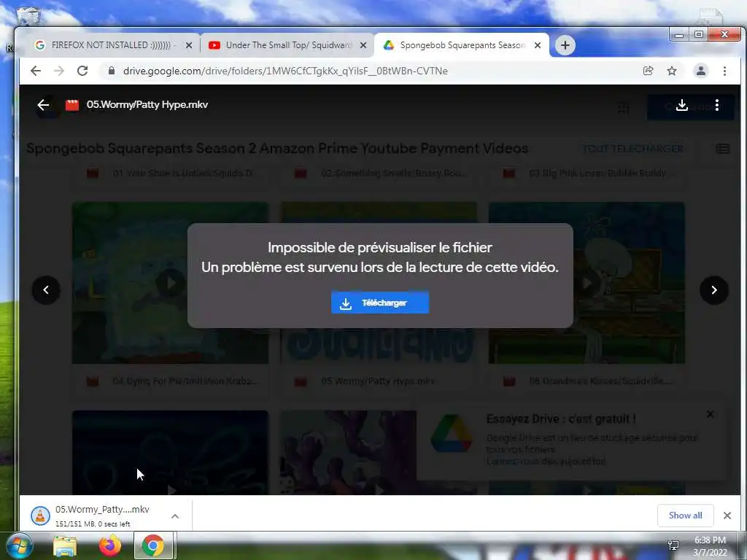
Task: Click the network tray icon
Action: (673, 545)
